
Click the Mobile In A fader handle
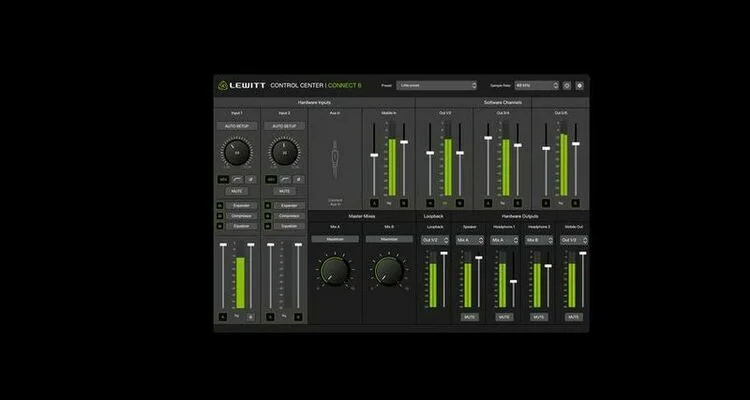click(x=374, y=155)
